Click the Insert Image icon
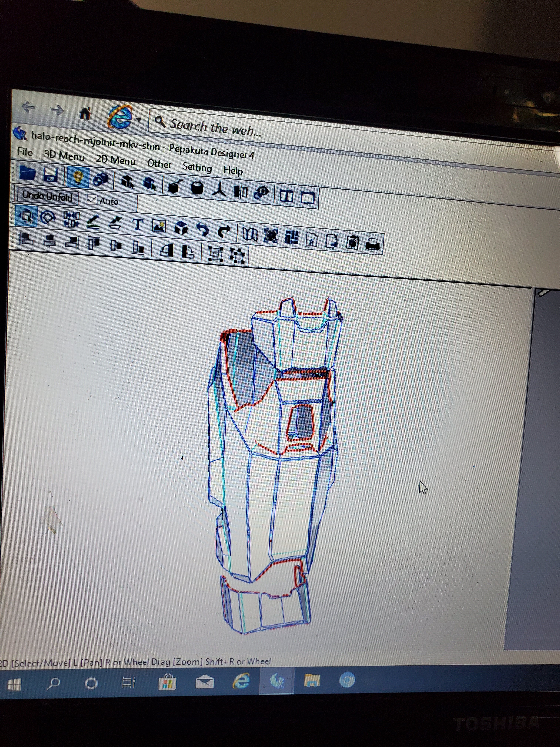Screen dimensions: 560x747 [159, 226]
